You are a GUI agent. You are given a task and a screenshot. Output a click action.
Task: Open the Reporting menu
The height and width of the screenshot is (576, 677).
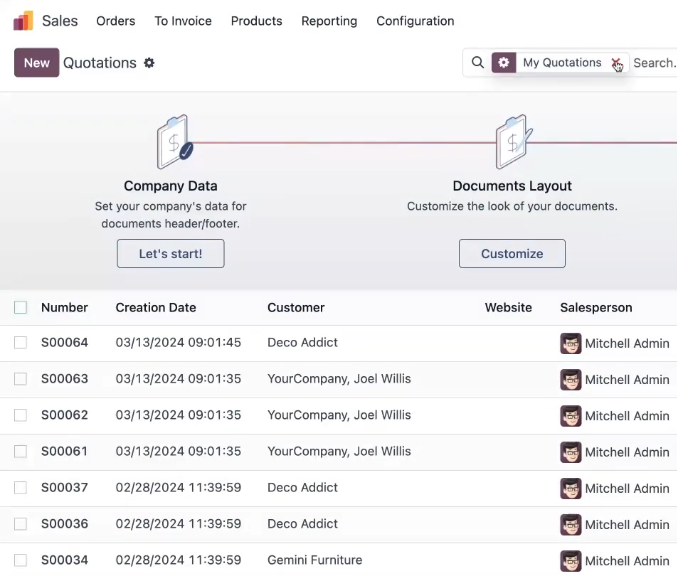click(x=329, y=21)
